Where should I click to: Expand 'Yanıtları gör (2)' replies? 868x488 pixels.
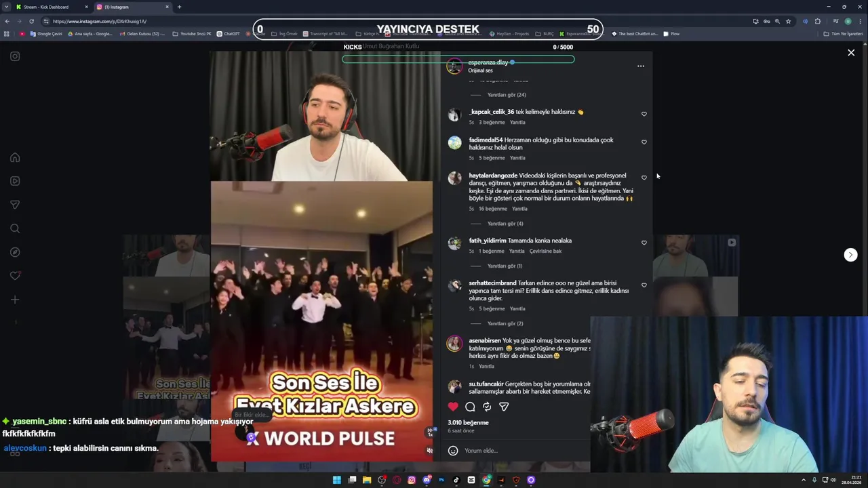coord(505,324)
